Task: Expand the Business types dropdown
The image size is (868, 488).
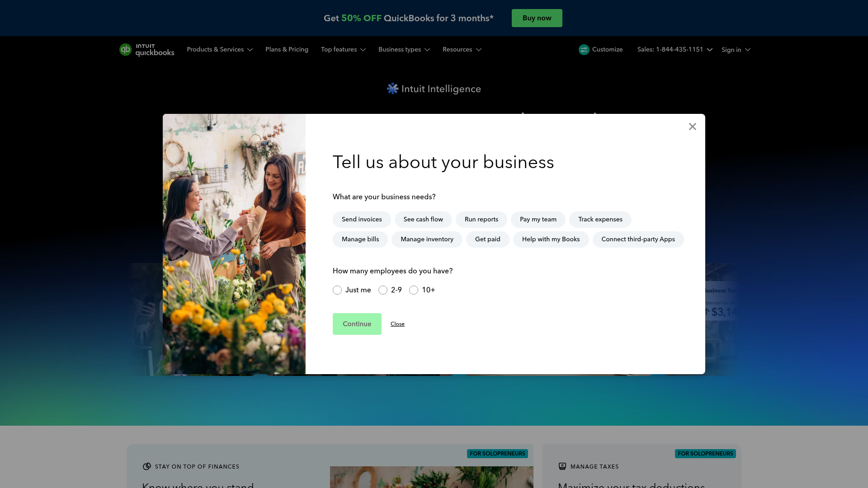Action: click(404, 50)
